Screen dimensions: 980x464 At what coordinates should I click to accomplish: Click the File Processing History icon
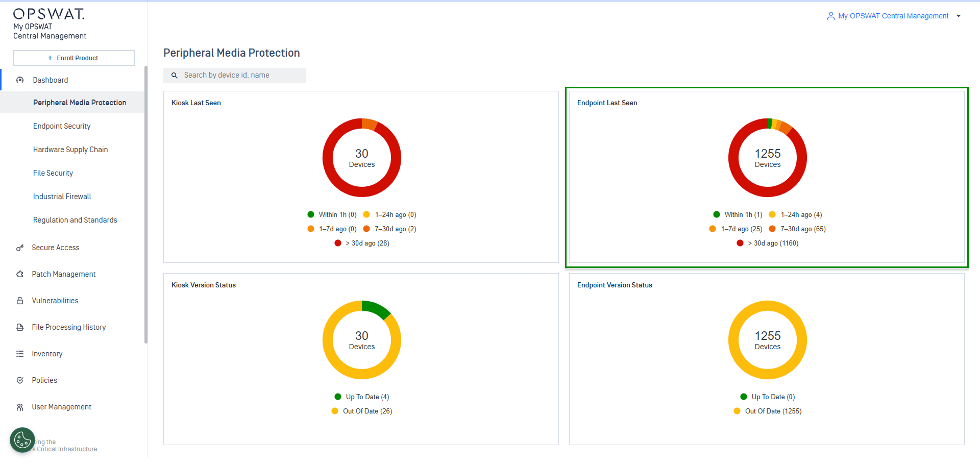point(20,327)
